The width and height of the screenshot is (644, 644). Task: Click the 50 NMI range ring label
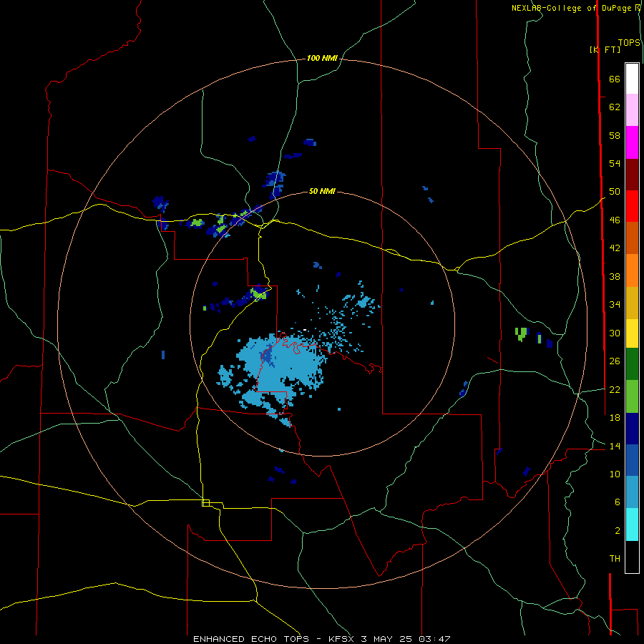322,191
